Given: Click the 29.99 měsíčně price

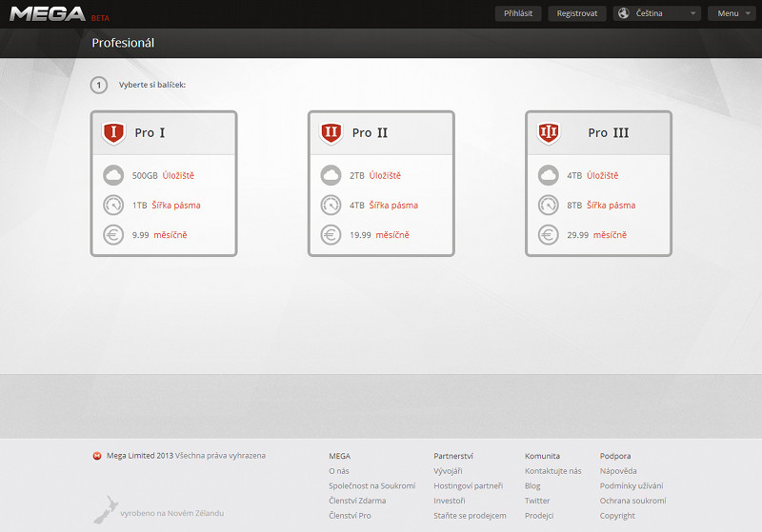Looking at the screenshot, I should (x=597, y=235).
